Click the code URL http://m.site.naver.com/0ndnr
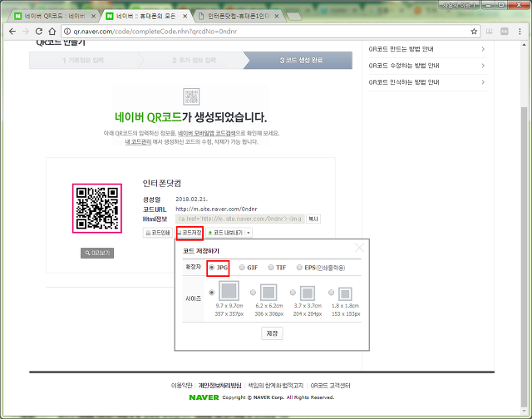The height and width of the screenshot is (419, 532). (x=216, y=209)
